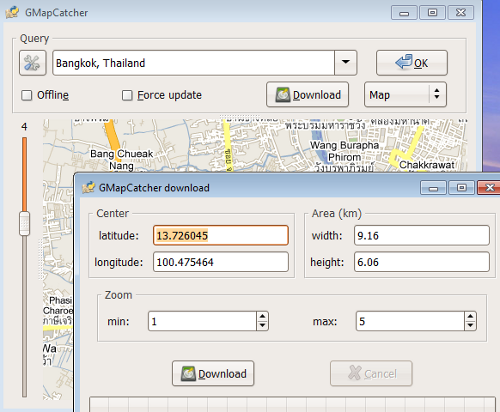The width and height of the screenshot is (500, 412).
Task: Toggle the Force update checkbox
Action: (127, 95)
